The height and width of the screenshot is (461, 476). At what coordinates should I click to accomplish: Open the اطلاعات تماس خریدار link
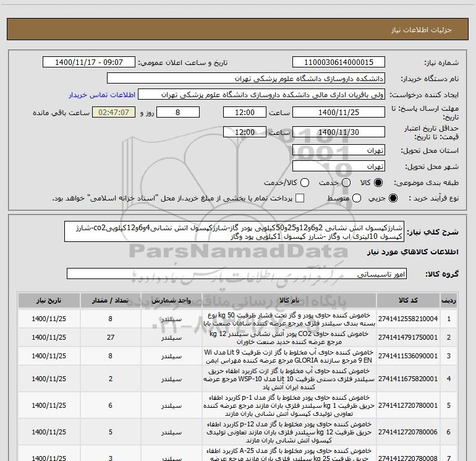tap(102, 95)
